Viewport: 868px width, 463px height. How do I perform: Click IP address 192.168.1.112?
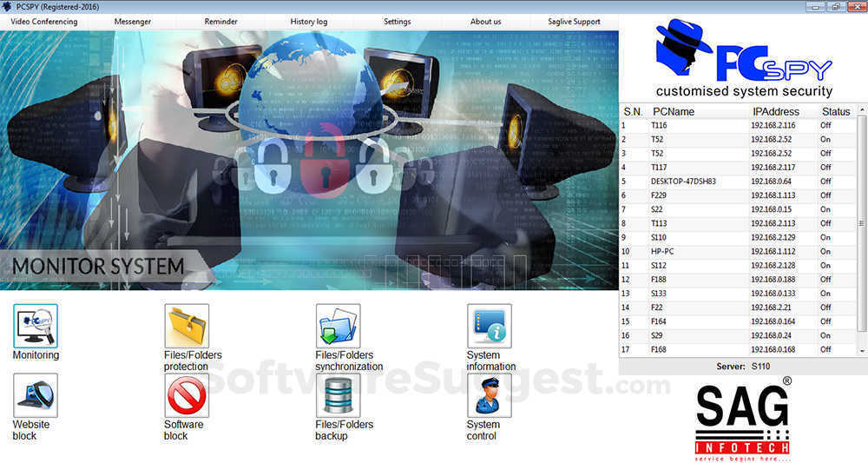coord(773,251)
